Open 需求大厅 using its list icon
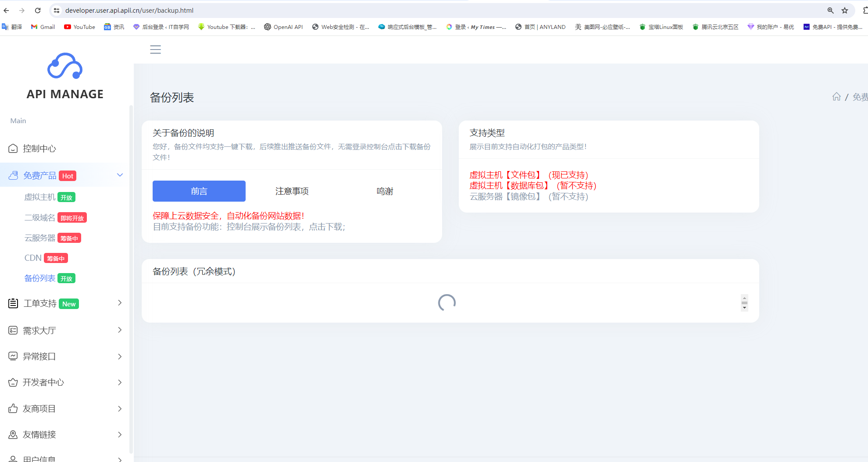The image size is (868, 462). tap(13, 330)
